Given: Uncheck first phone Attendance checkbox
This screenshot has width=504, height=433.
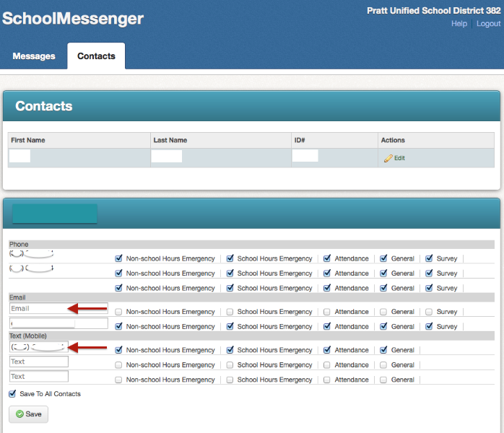Looking at the screenshot, I should [327, 258].
